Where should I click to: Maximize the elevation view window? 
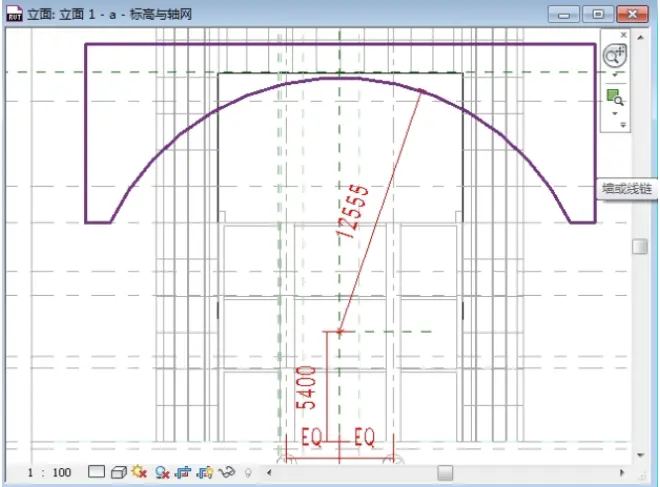[598, 15]
